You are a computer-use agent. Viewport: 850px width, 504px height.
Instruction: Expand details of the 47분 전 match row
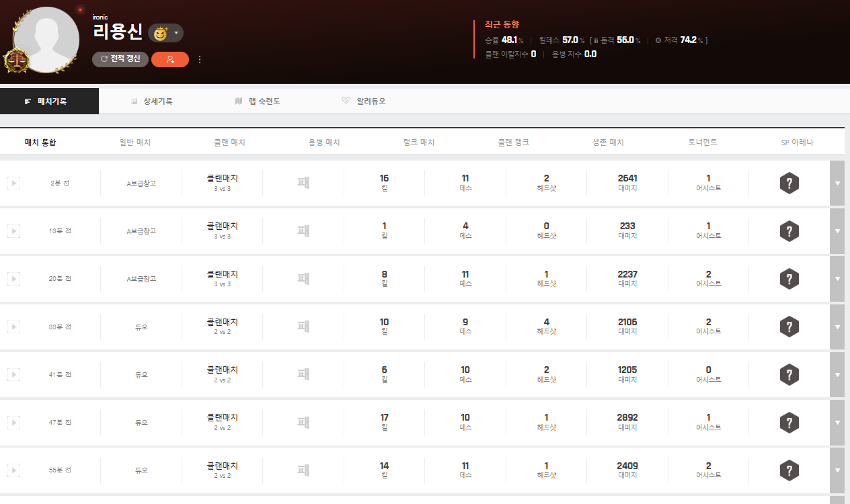[837, 423]
